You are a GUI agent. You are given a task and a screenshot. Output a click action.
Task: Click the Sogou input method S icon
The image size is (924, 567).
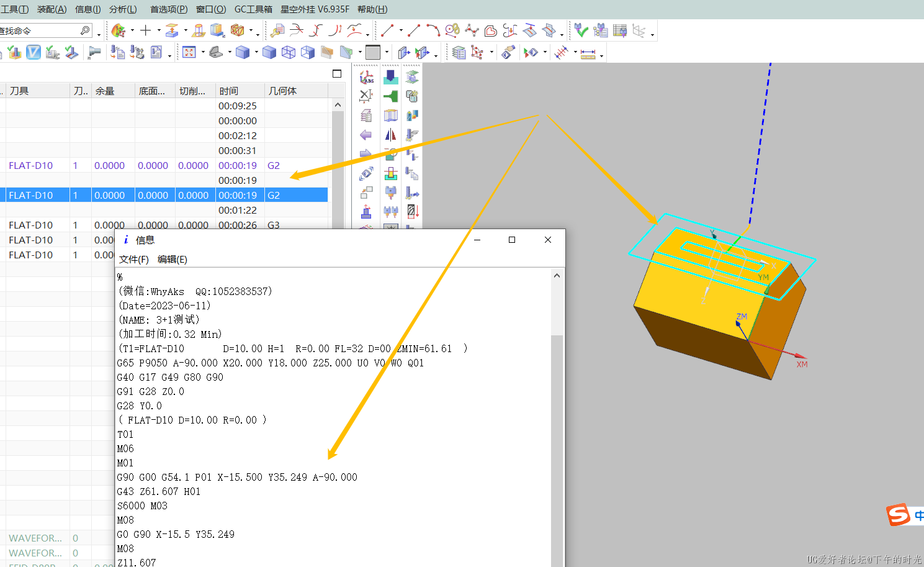point(898,515)
